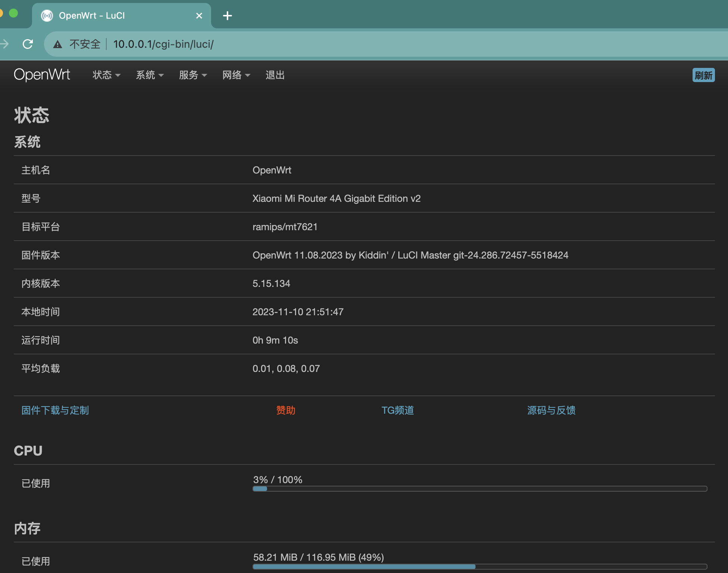
Task: Click 退出 to log out
Action: 275,75
